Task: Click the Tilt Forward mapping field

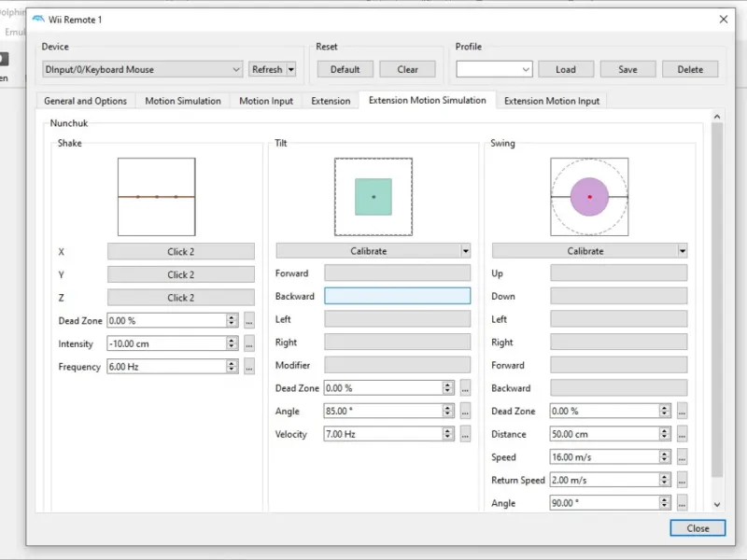Action: [x=398, y=273]
